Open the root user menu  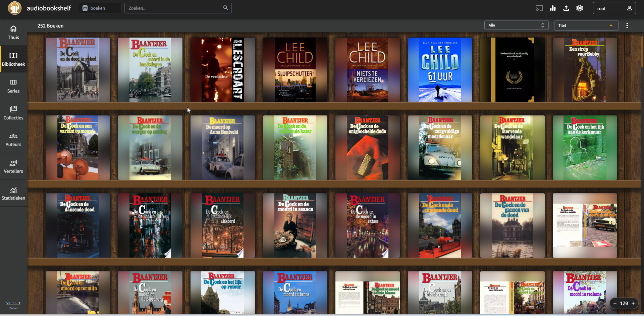(614, 8)
